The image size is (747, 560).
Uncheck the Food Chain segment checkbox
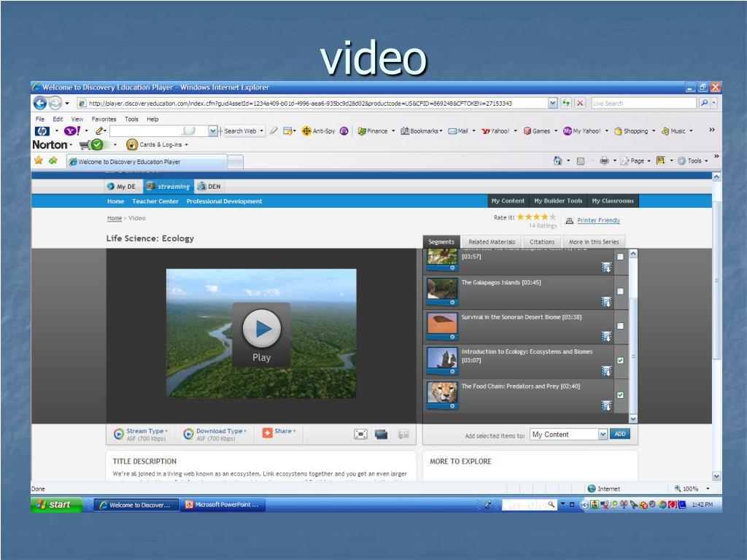click(x=620, y=395)
